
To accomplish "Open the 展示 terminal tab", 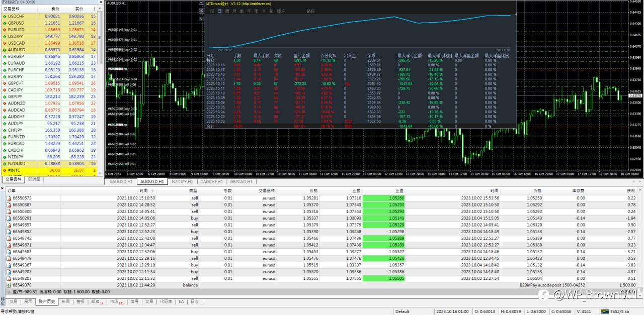I will (28, 301).
